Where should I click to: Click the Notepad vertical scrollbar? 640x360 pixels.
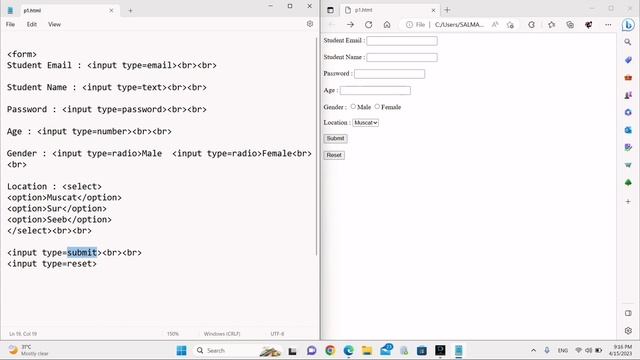point(316,147)
